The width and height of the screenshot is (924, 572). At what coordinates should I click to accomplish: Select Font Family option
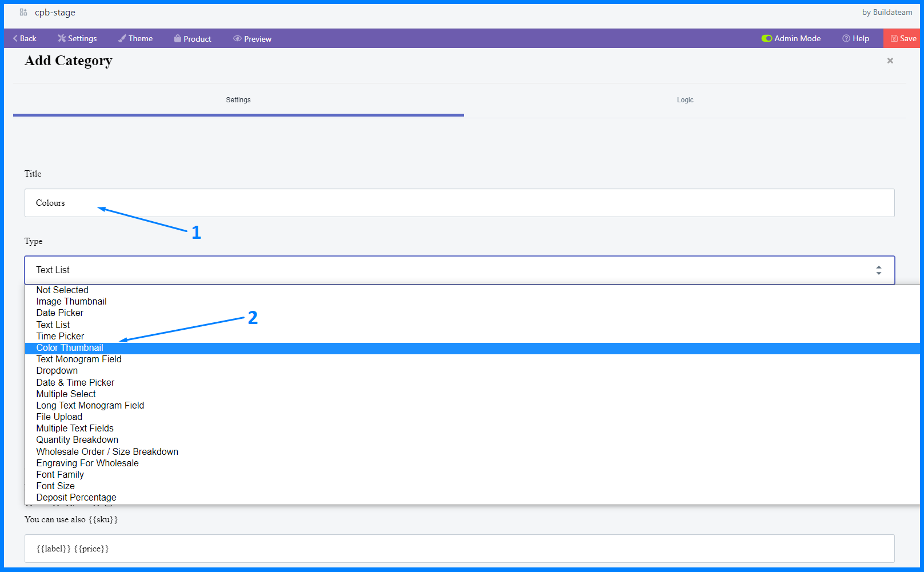click(472, 474)
